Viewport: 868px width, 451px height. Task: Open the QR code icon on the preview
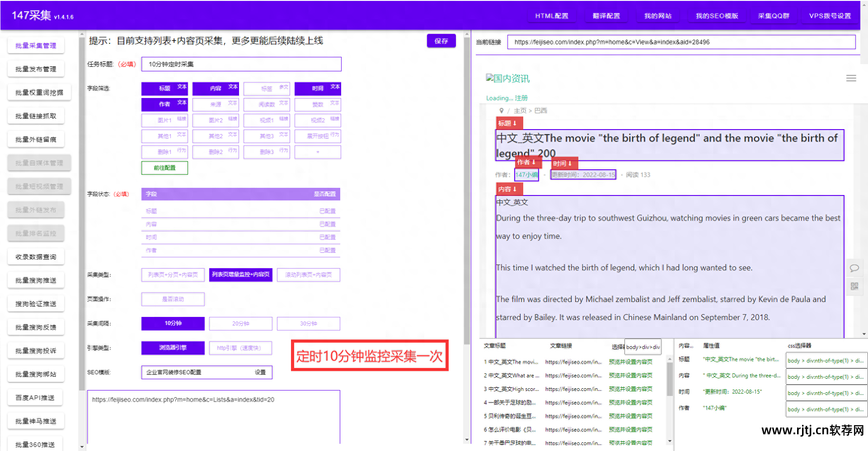click(x=854, y=286)
